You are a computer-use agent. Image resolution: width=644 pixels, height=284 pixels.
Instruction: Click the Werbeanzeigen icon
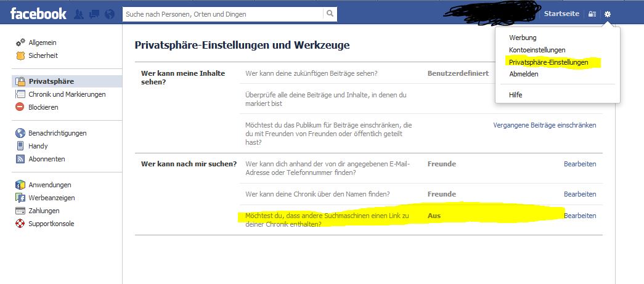[x=20, y=198]
